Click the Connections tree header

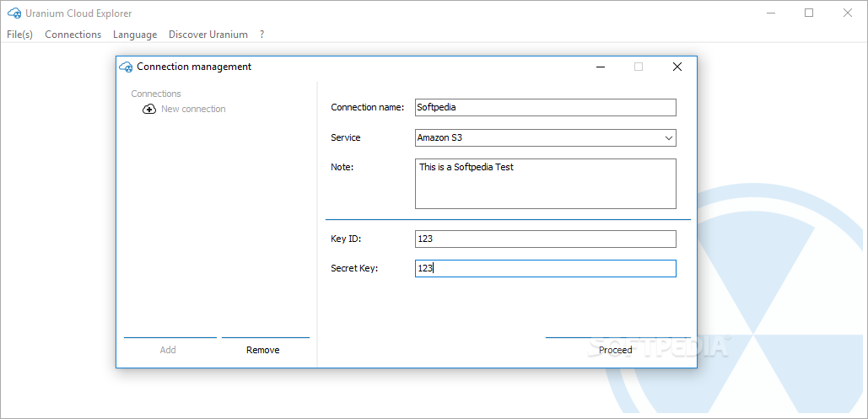(156, 94)
